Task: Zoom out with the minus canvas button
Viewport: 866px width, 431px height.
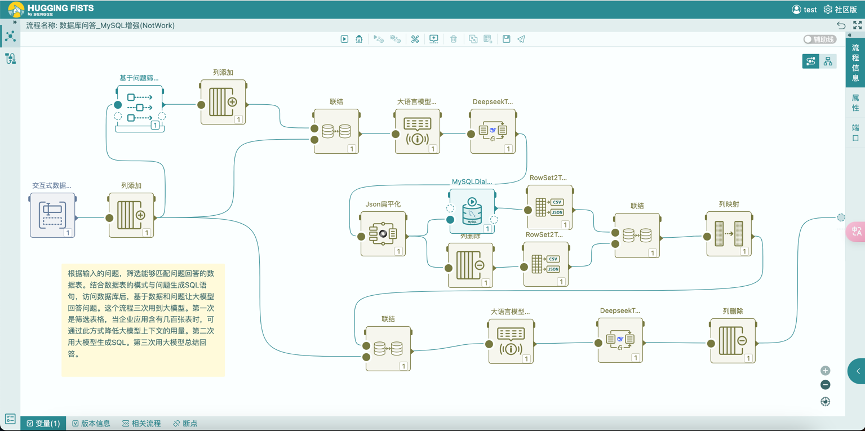Action: point(825,385)
